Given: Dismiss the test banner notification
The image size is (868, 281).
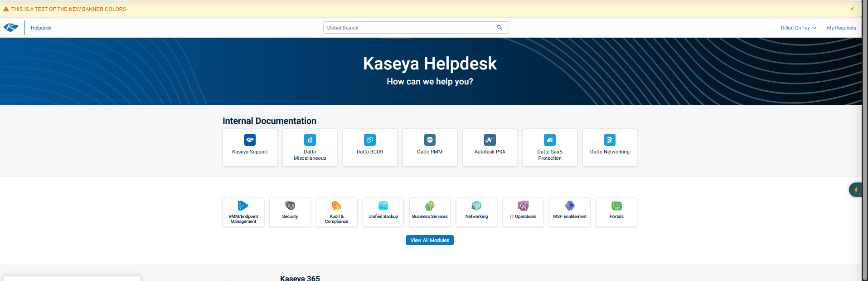Looking at the screenshot, I should (x=852, y=9).
